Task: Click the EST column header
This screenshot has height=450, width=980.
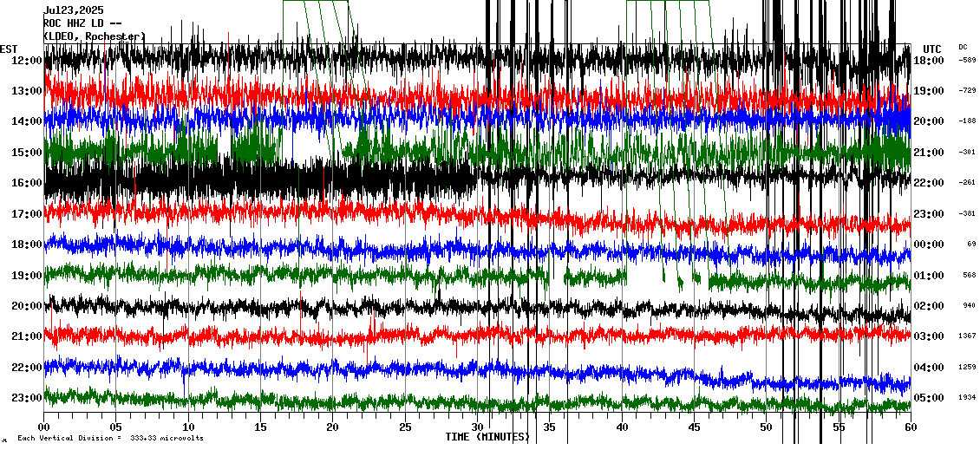Action: coord(9,49)
